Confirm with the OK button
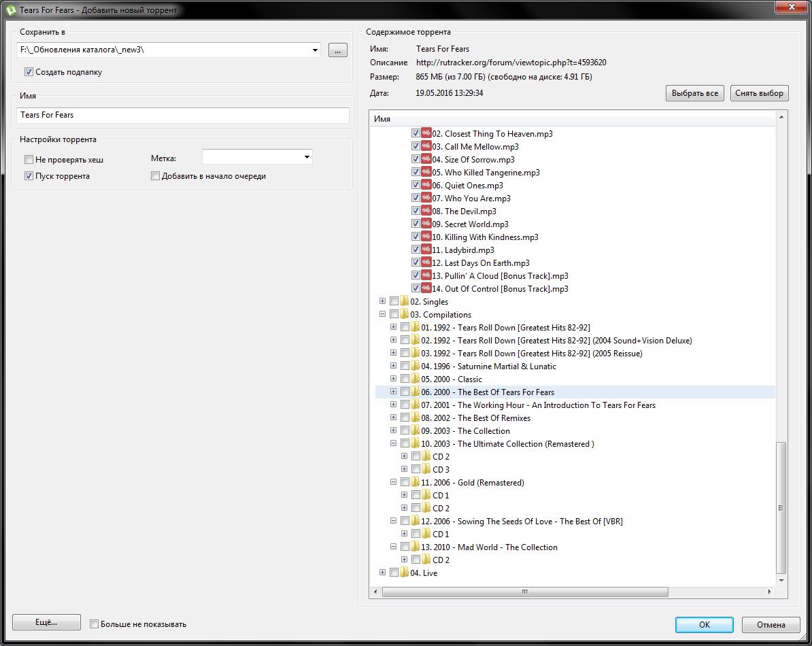The width and height of the screenshot is (812, 646). (705, 625)
